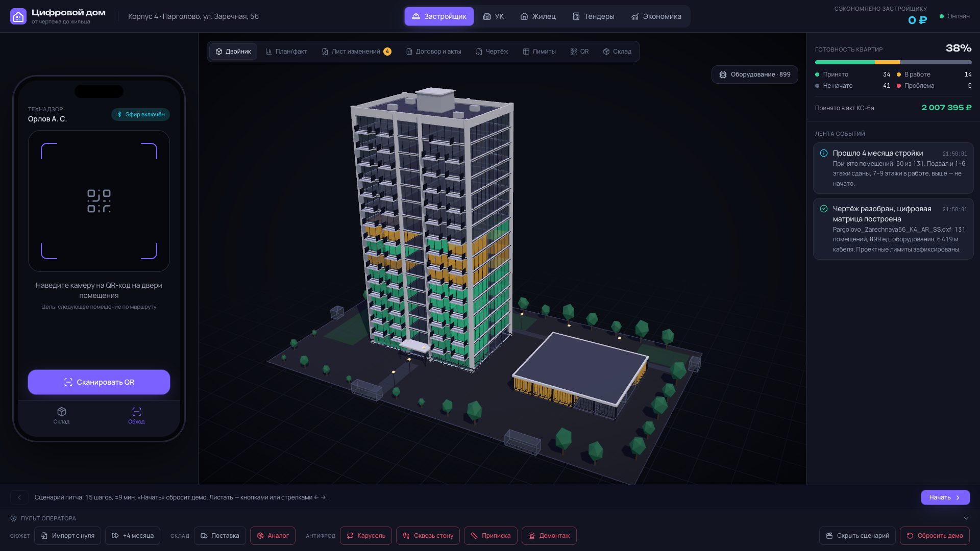This screenshot has height=551, width=980.
Task: Open the Чертёж разобран event card
Action: (893, 229)
